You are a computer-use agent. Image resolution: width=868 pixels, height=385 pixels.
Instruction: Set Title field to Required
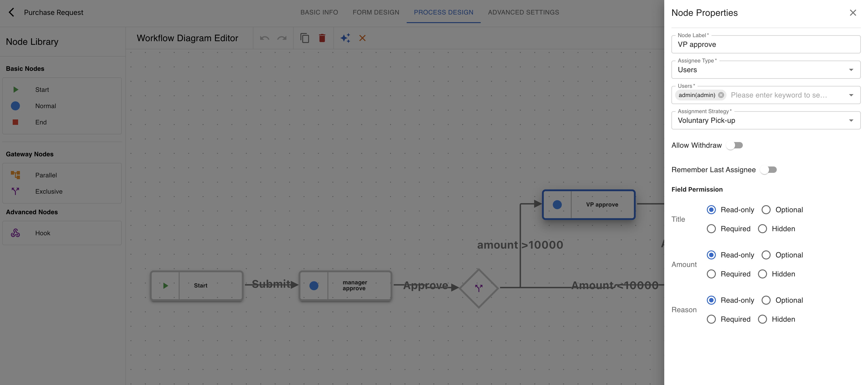[x=711, y=229]
